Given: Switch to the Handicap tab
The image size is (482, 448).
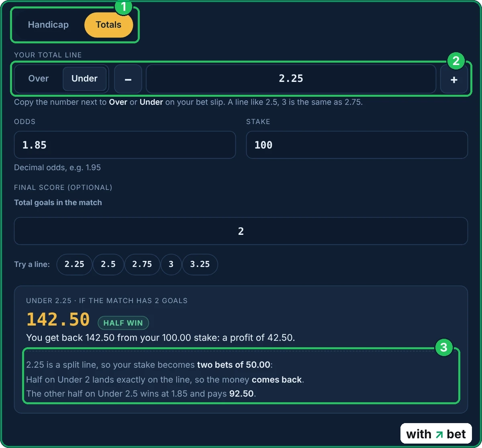Looking at the screenshot, I should 48,24.
